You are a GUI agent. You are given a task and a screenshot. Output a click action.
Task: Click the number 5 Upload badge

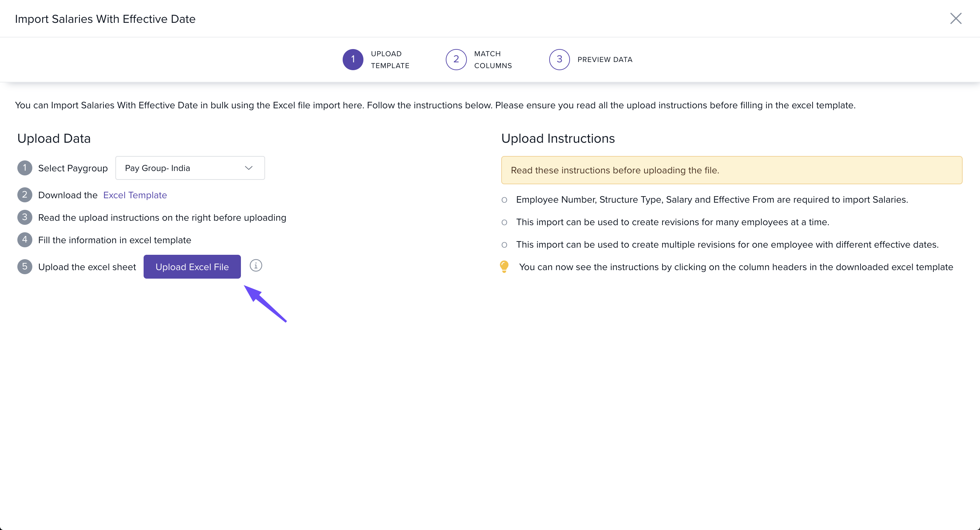(x=25, y=266)
